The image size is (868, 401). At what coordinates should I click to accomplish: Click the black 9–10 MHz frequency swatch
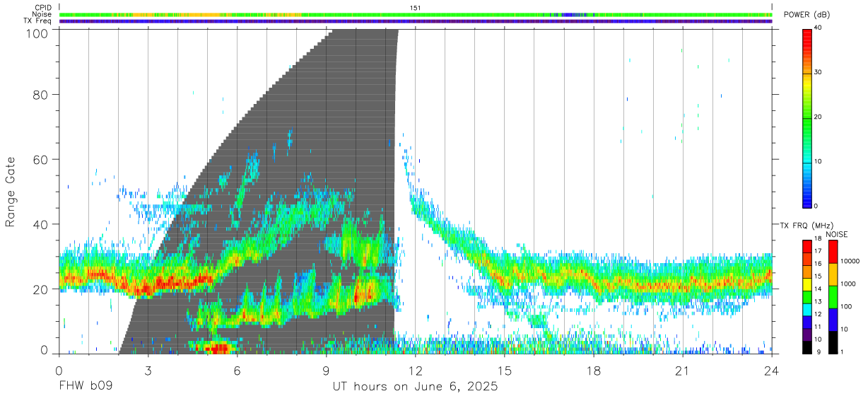[x=807, y=347]
